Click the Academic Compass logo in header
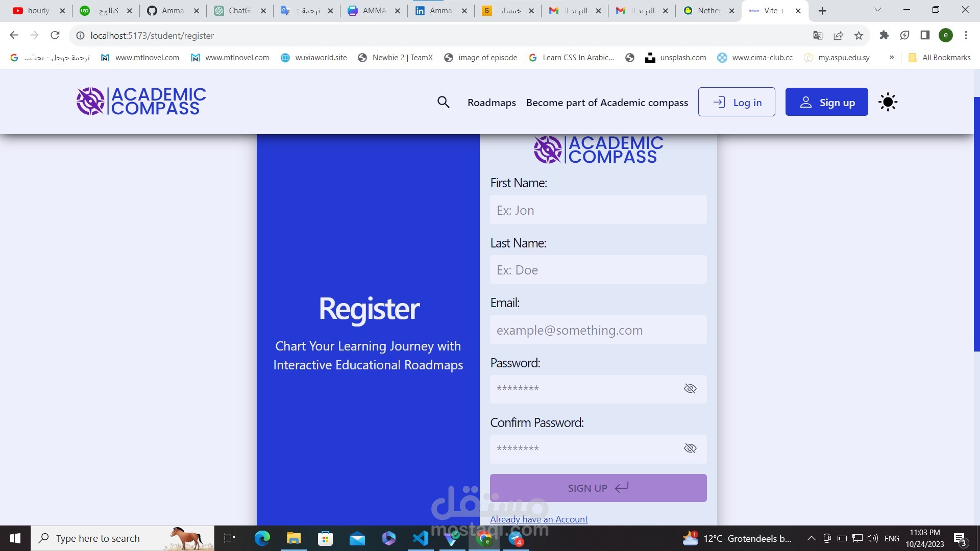Image resolution: width=980 pixels, height=551 pixels. pyautogui.click(x=141, y=101)
